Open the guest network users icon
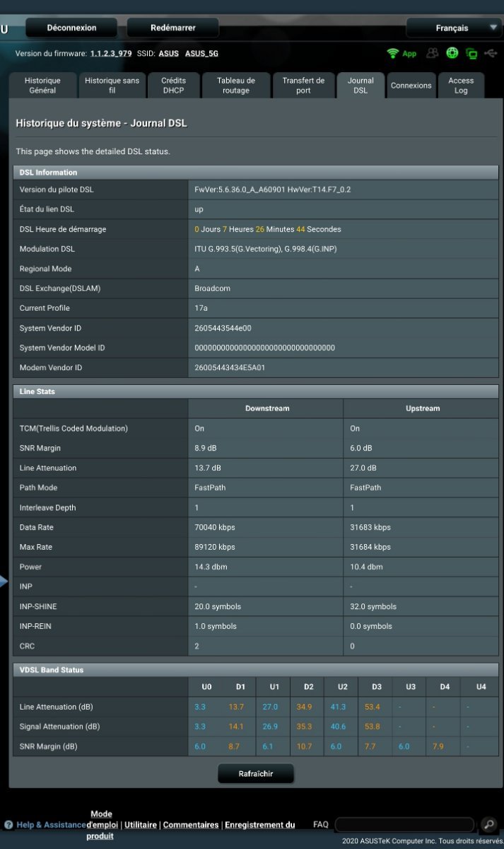The image size is (504, 849). tap(433, 53)
